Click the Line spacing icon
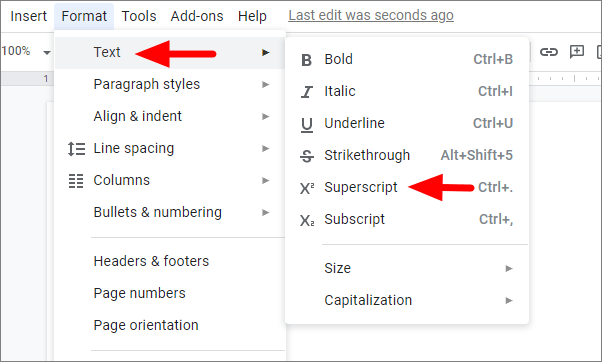 point(76,149)
